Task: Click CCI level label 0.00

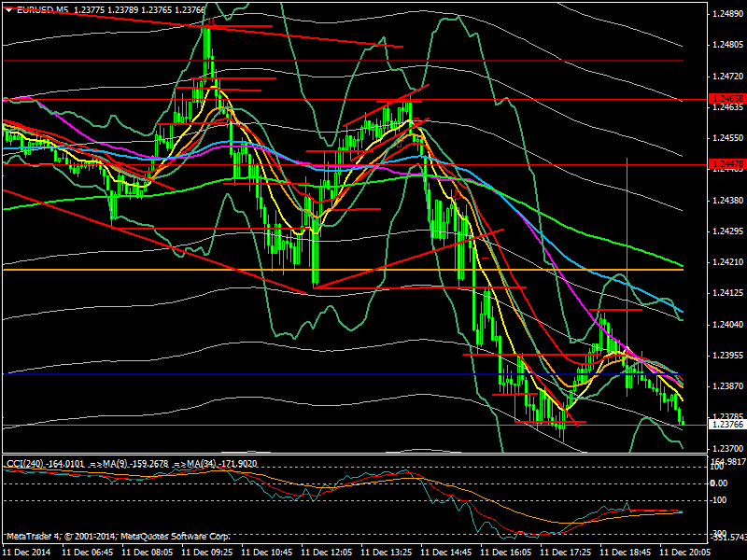Action: tap(719, 483)
